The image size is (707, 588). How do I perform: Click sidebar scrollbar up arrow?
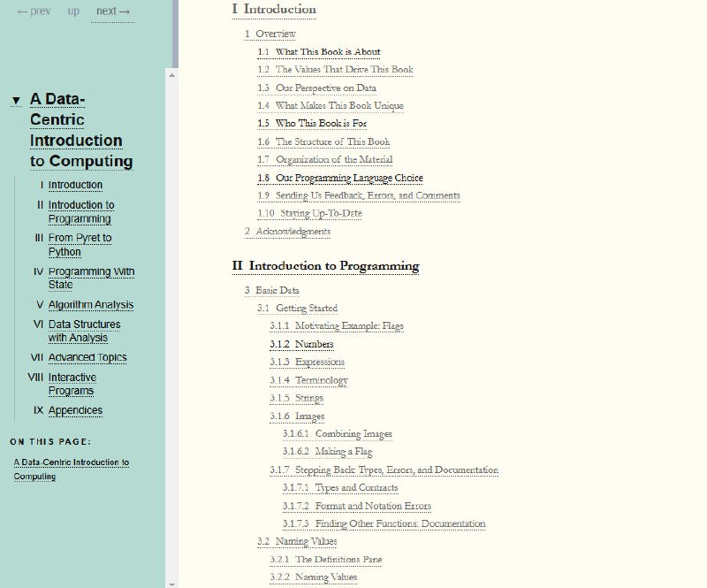(171, 75)
